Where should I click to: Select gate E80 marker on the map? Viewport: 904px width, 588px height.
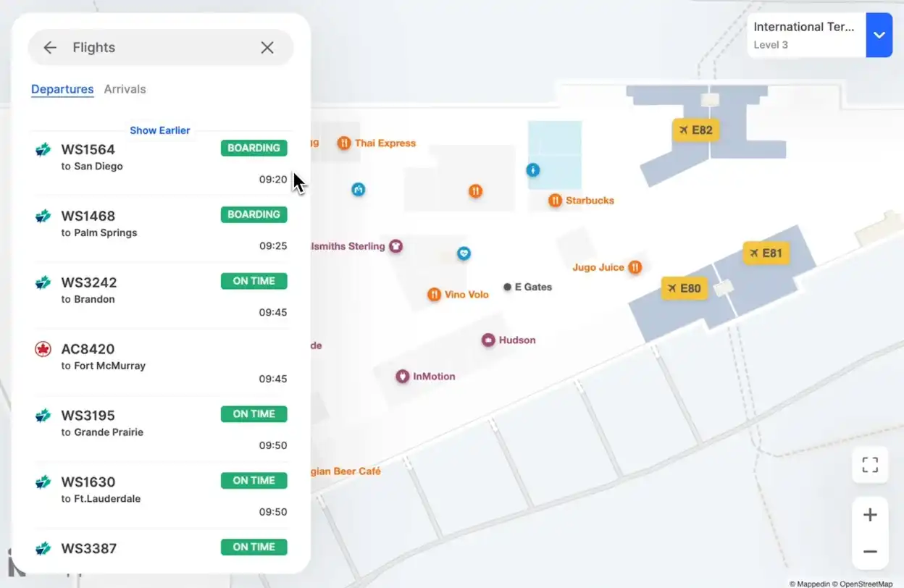click(685, 288)
